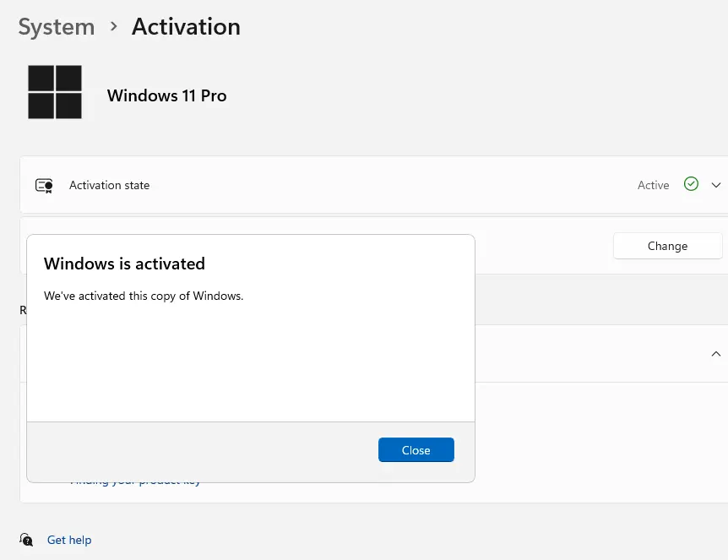728x560 pixels.
Task: Click the gray footer bar of the dialog
Action: pos(251,452)
